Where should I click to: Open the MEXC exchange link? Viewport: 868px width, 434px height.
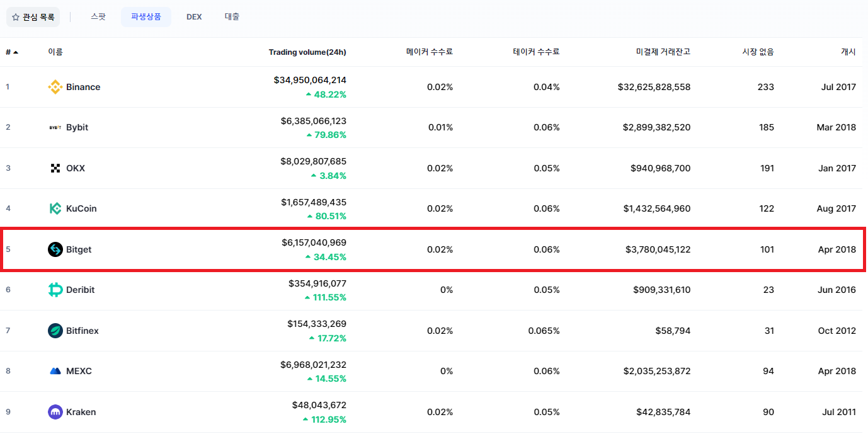point(79,371)
